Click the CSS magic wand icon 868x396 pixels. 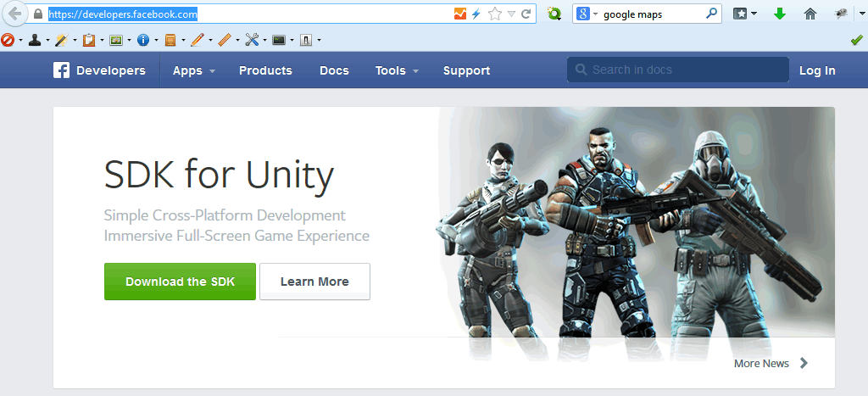[x=61, y=40]
